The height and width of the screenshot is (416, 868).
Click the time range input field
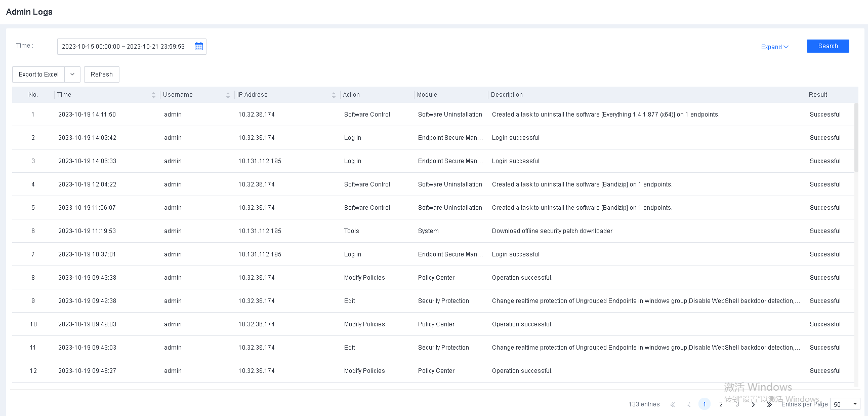123,47
